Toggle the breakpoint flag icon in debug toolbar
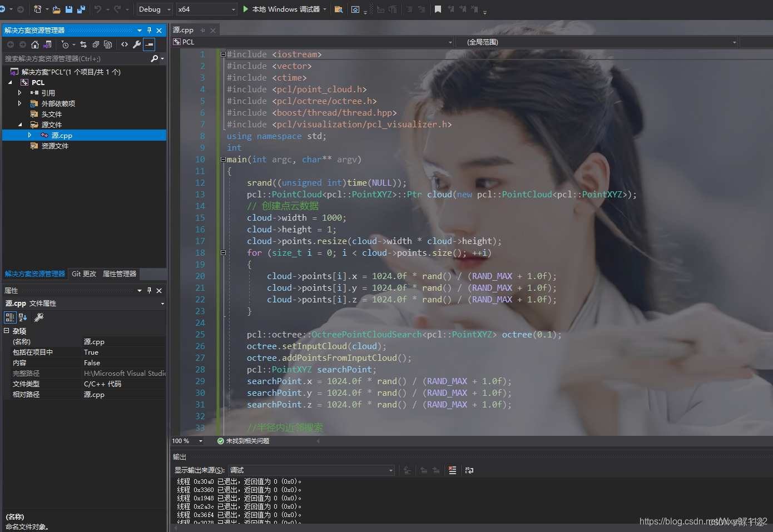 click(439, 8)
